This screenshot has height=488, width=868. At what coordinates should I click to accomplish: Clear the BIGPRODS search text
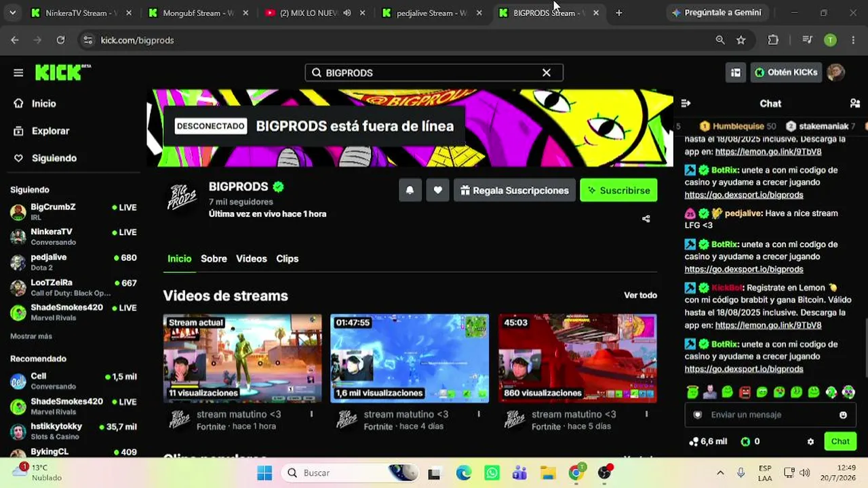click(546, 73)
